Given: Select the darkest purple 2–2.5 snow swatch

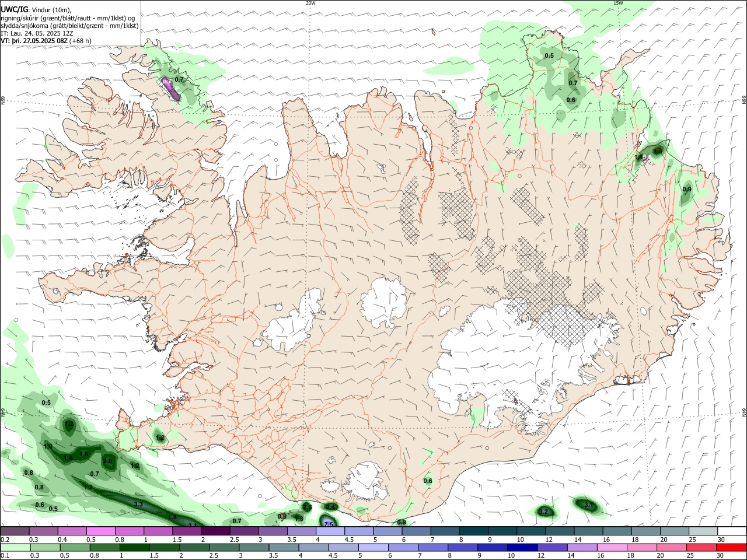Looking at the screenshot, I should 216,531.
